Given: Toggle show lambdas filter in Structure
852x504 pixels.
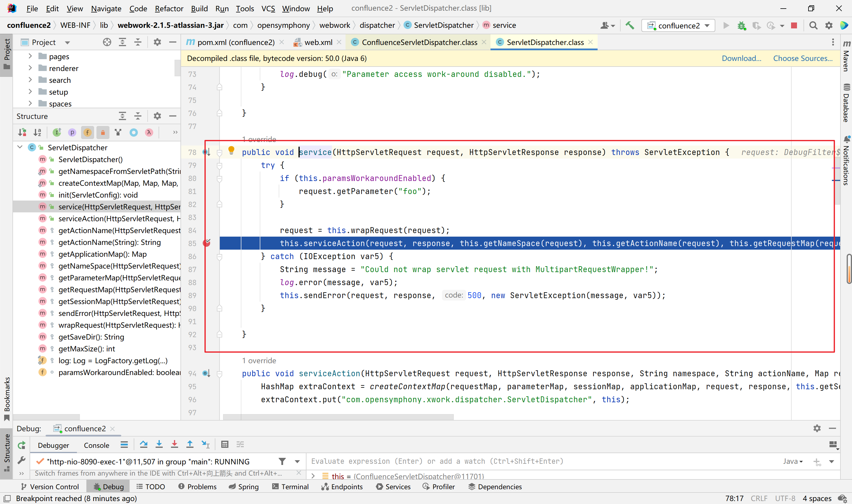Looking at the screenshot, I should pyautogui.click(x=149, y=133).
